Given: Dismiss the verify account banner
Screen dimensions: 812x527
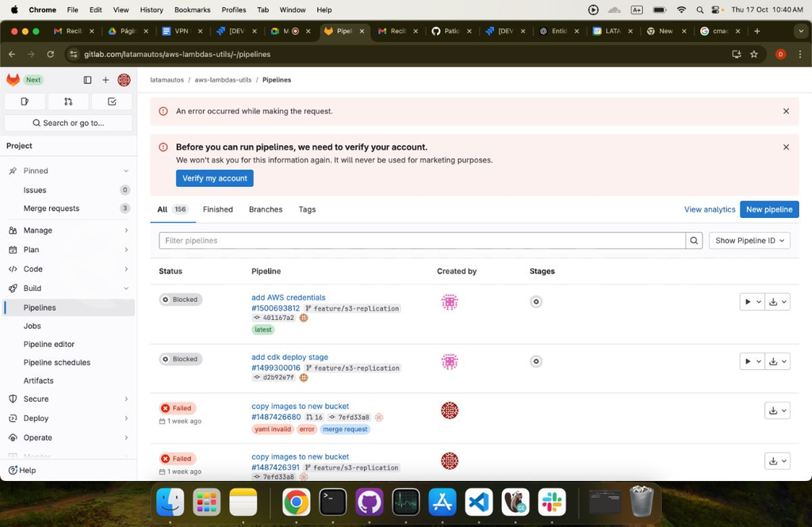Looking at the screenshot, I should (786, 147).
